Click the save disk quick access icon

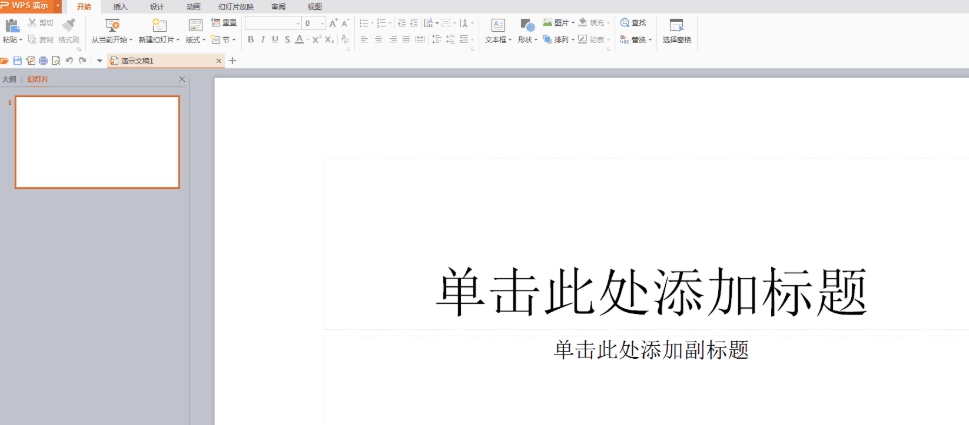click(17, 61)
